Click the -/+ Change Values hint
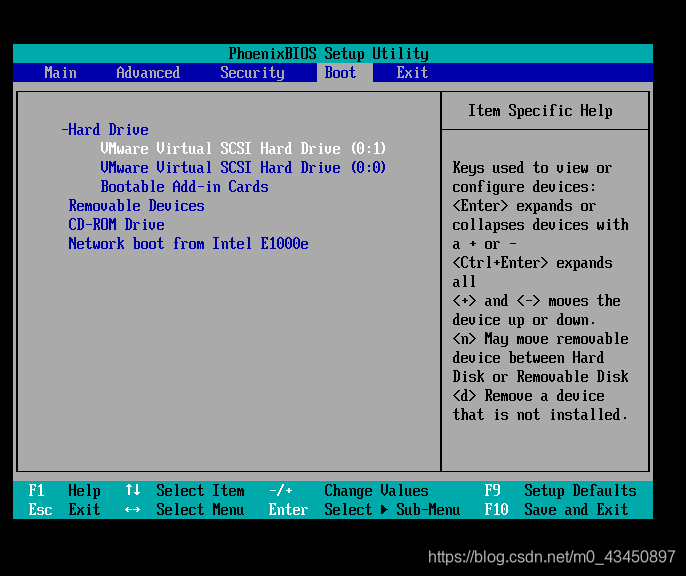Image resolution: width=686 pixels, height=576 pixels. (349, 491)
